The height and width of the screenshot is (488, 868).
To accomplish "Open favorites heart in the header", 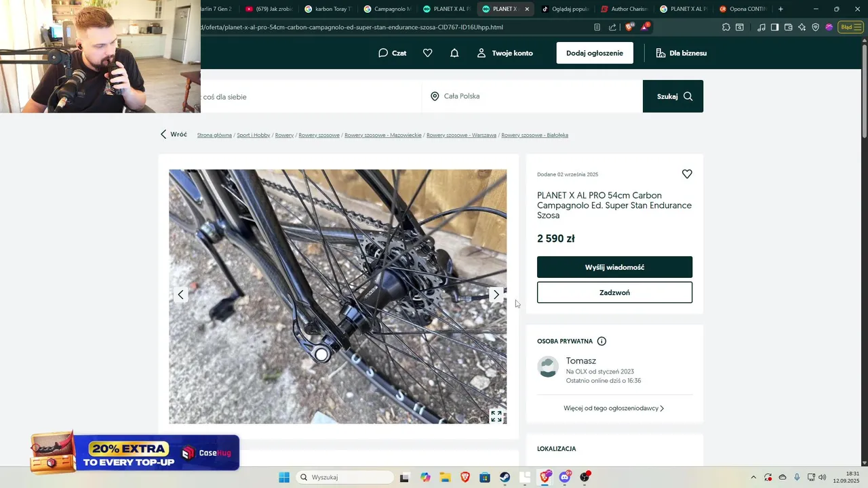I will pos(427,53).
